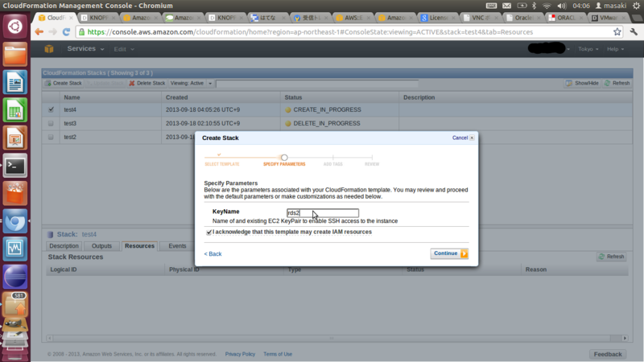Open the Chromium wrench menu

pyautogui.click(x=634, y=32)
